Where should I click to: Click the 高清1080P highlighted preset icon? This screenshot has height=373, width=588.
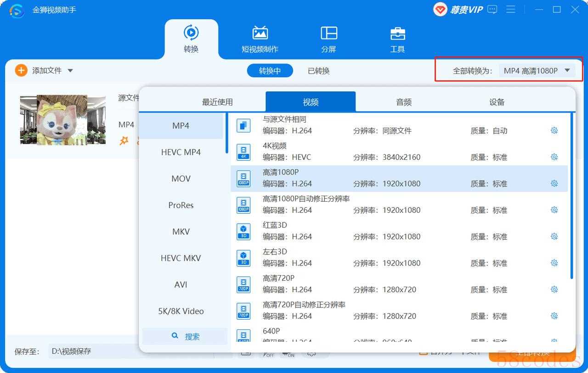click(x=243, y=179)
